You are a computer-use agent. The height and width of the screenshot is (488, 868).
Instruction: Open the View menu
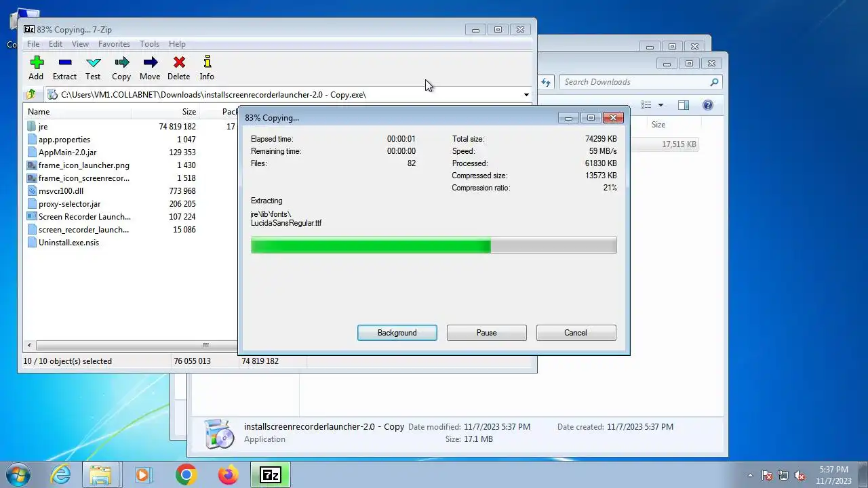coord(80,44)
